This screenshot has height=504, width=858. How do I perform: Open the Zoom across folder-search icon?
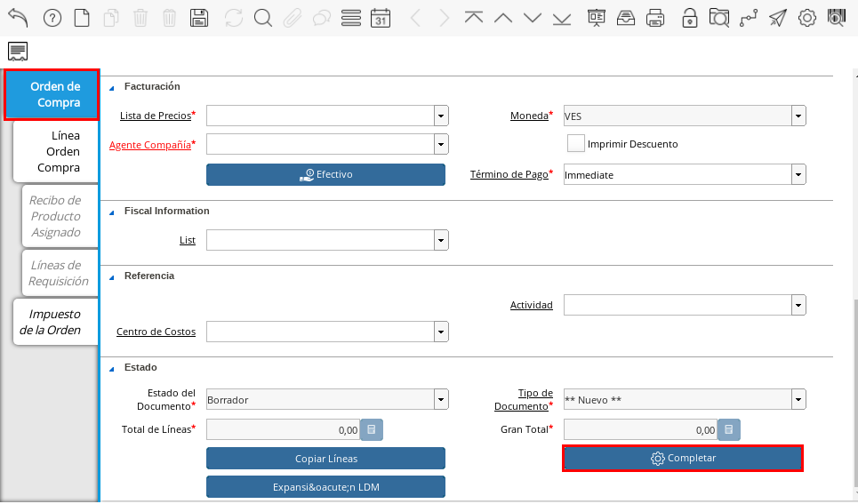point(719,18)
